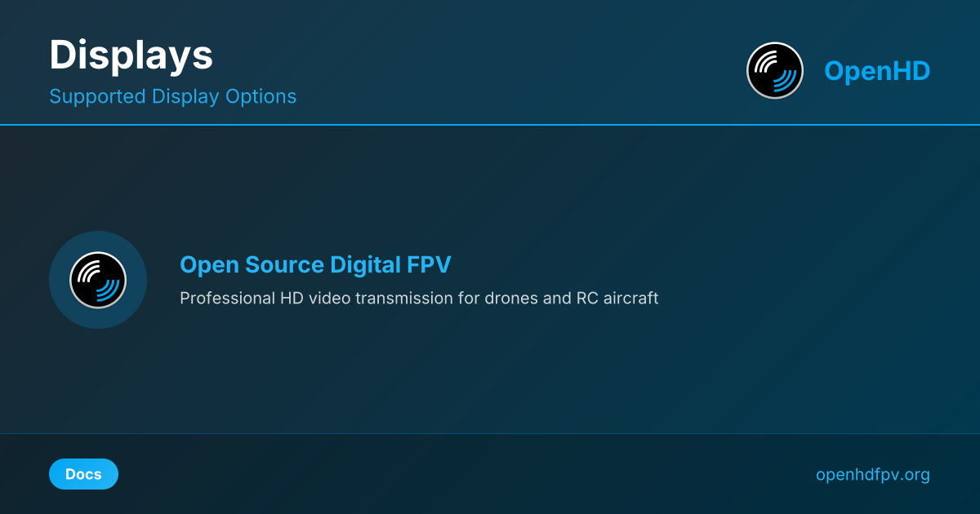Select the blue signal arcs in the header logo
The height and width of the screenshot is (514, 980).
tap(785, 81)
